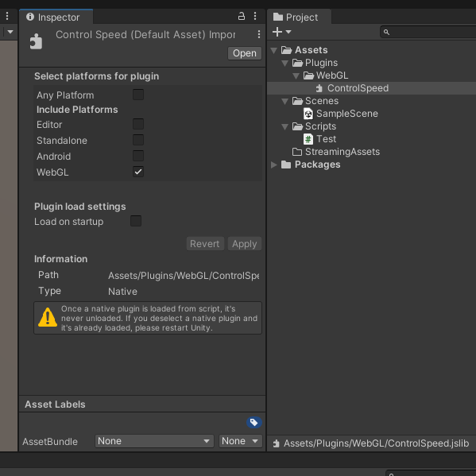
Task: Enable the Standalone platform checkbox
Action: [x=138, y=140]
